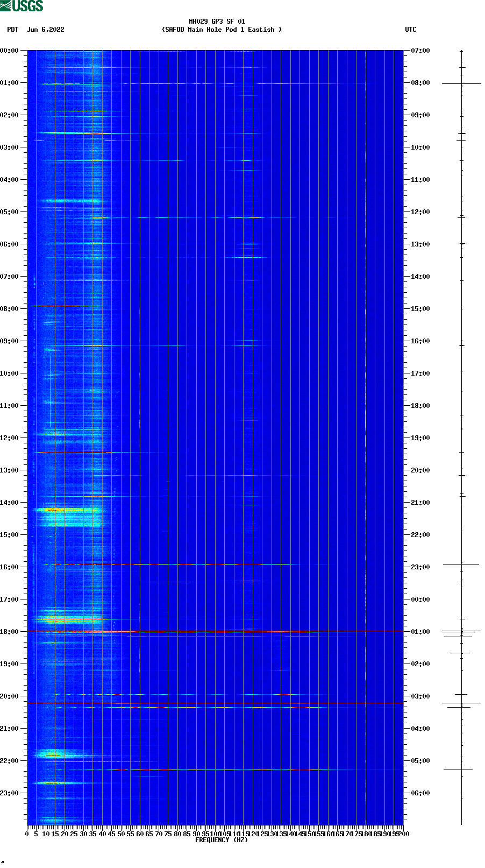Click the UTC '10:00' time label

coord(420,147)
